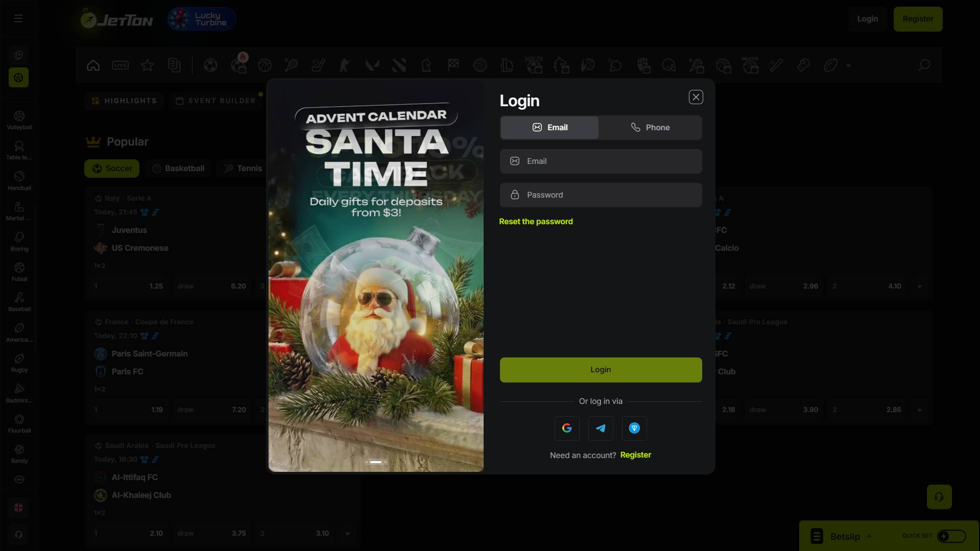980x551 pixels.
Task: Open favorites star icon
Action: click(x=147, y=65)
